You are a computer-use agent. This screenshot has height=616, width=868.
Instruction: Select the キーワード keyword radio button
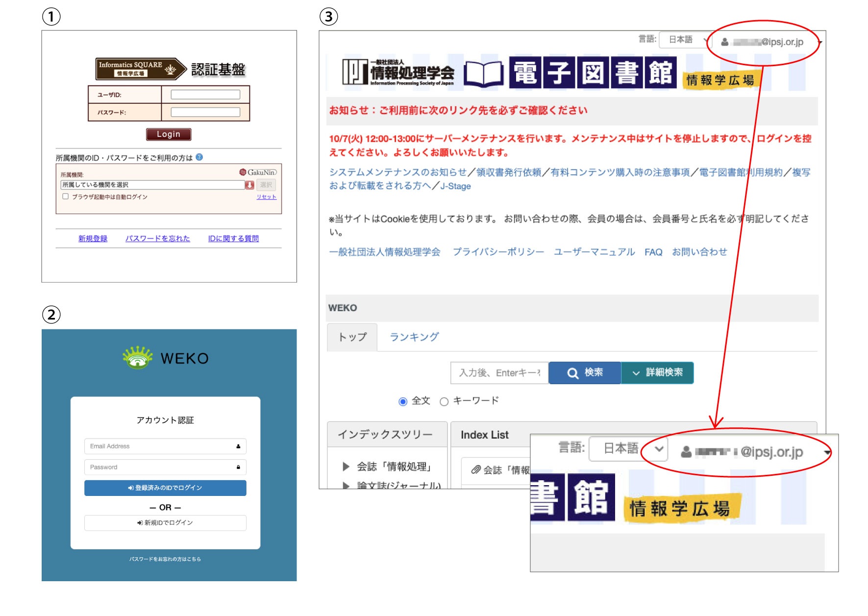[444, 402]
